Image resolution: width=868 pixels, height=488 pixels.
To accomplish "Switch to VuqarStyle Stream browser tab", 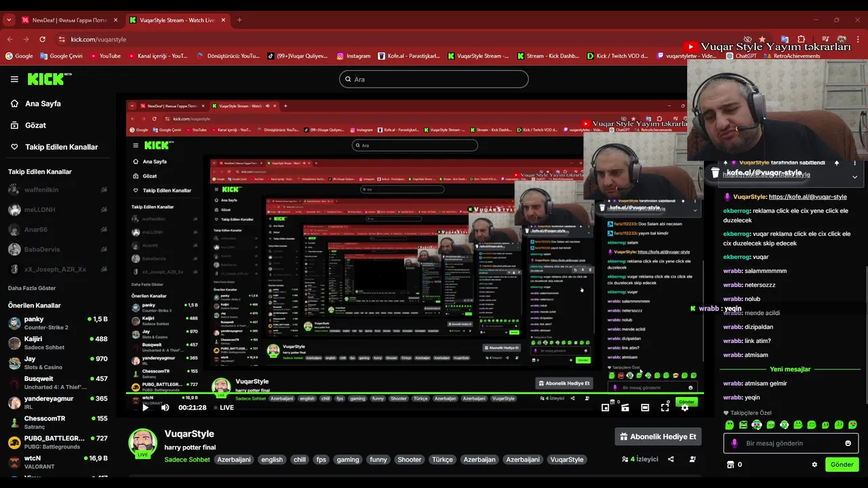I will [176, 20].
